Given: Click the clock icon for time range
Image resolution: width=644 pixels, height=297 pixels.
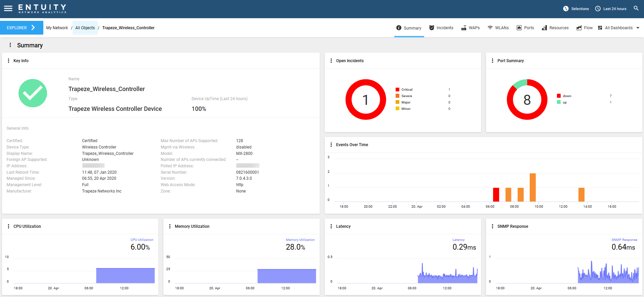Looking at the screenshot, I should pyautogui.click(x=598, y=9).
